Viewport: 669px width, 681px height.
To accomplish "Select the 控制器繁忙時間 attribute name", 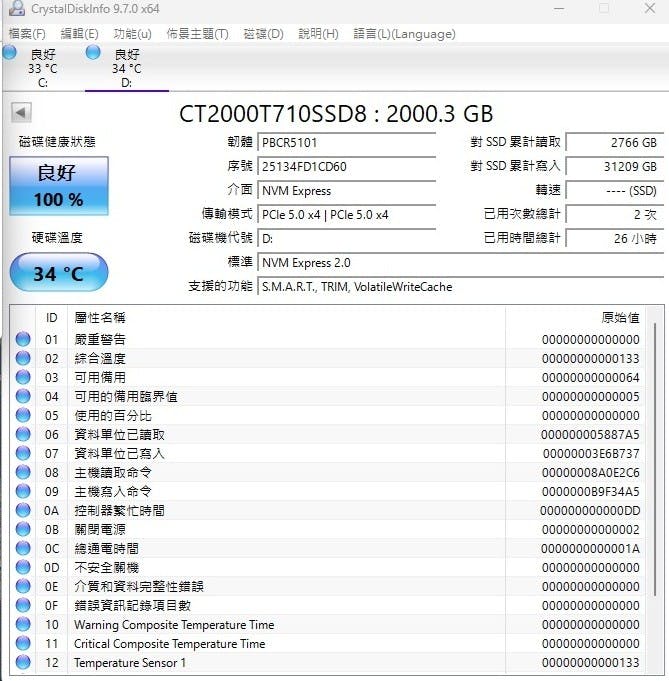I will coord(119,510).
